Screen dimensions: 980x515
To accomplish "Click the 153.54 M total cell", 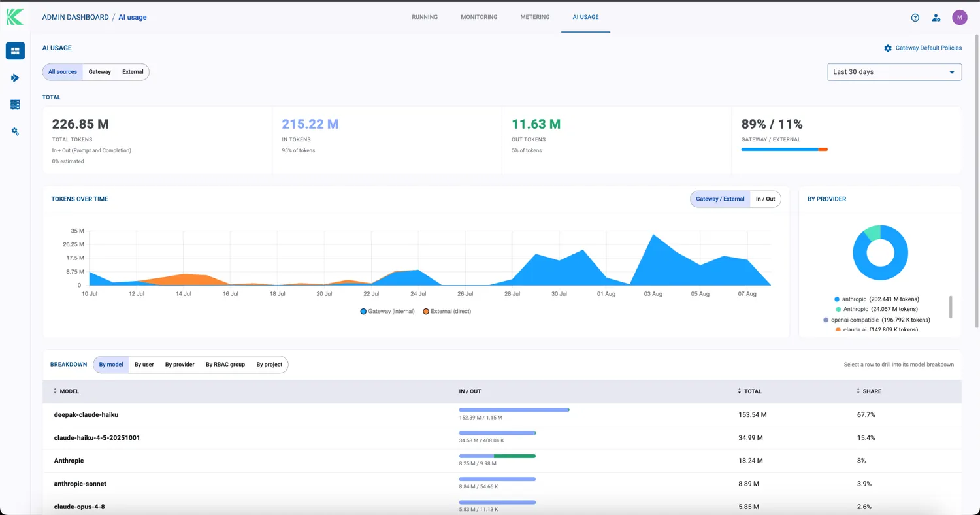I will [751, 415].
